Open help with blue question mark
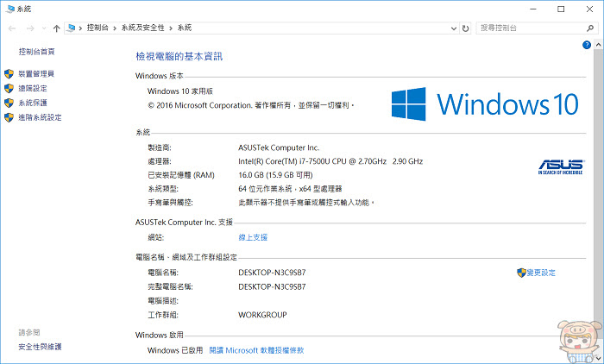The height and width of the screenshot is (364, 604). (586, 45)
